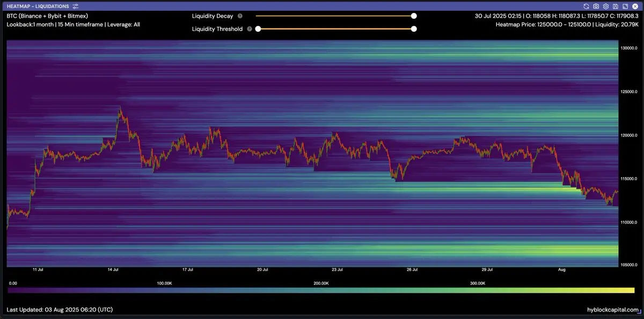Viewport: 644px width, 319px height.
Task: Click the 11 Jul date label
Action: [38, 271]
